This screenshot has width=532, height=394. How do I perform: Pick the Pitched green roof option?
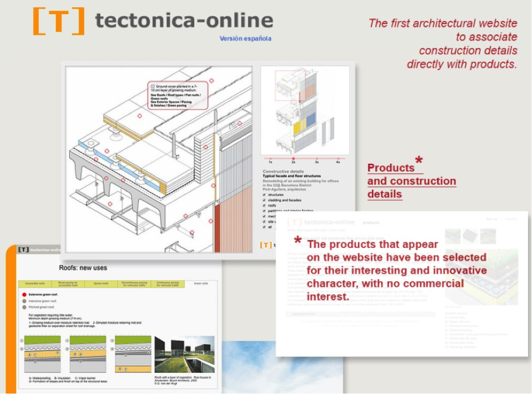[24, 307]
